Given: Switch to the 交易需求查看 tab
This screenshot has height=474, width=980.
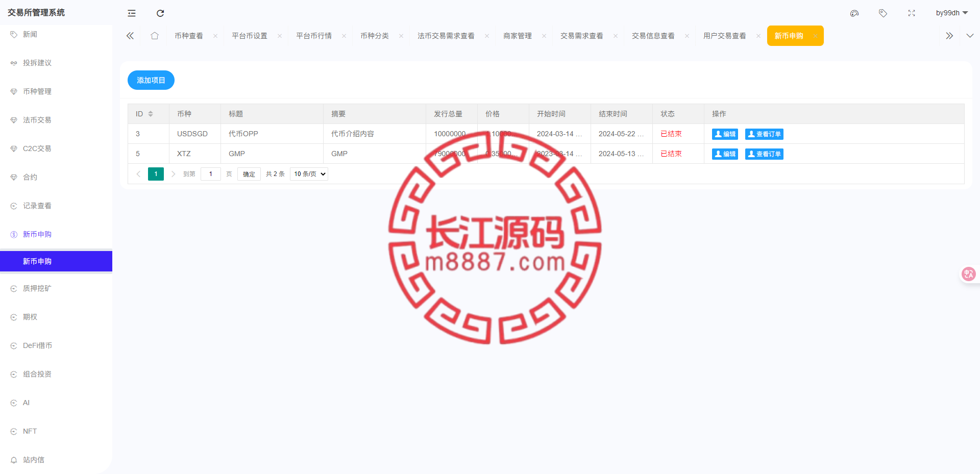Looking at the screenshot, I should [582, 36].
